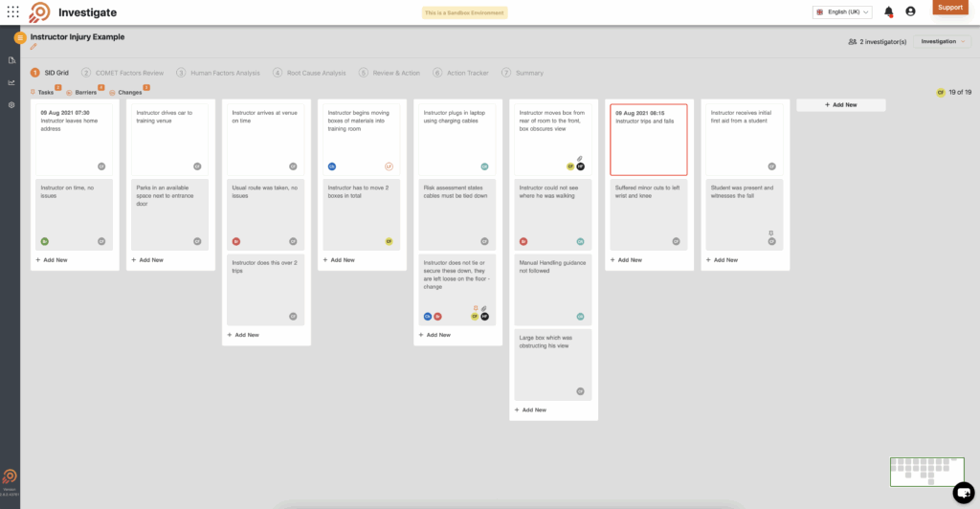This screenshot has width=980, height=509.
Task: Toggle the Tasks filter
Action: (45, 92)
